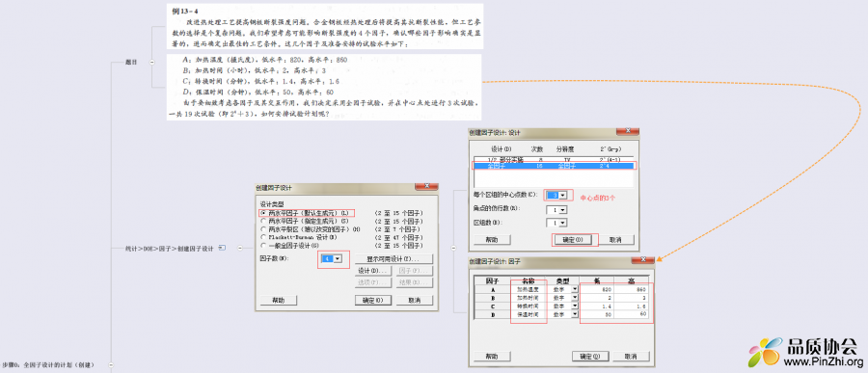The height and width of the screenshot is (373, 868).
Task: Click name cell for factor A
Action: coord(529,289)
